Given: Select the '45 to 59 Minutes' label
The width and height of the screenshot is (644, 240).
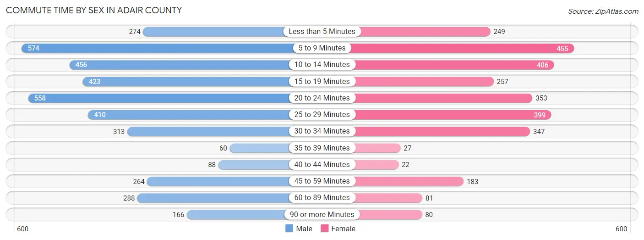Looking at the screenshot, I should coord(322,181).
